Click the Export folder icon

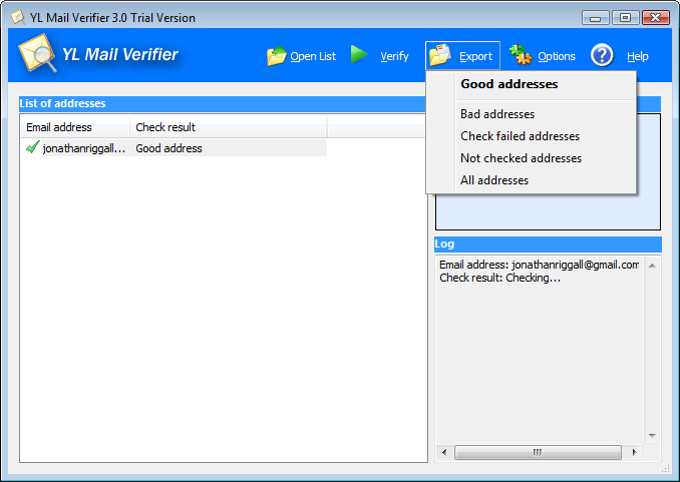point(440,55)
